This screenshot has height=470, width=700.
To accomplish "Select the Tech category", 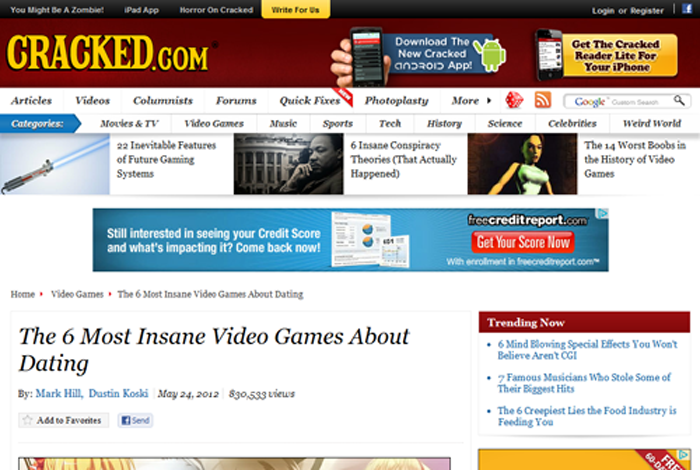I will (390, 123).
